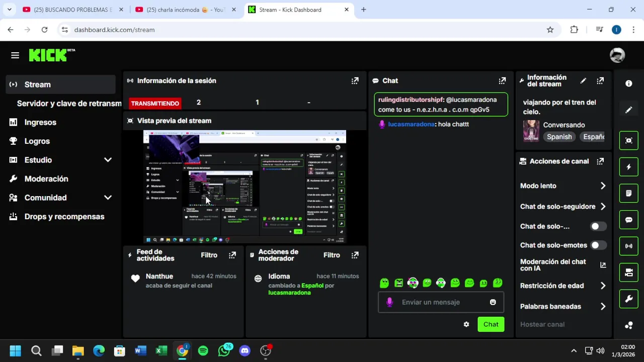Image resolution: width=644 pixels, height=362 pixels.
Task: Click Hostear canal
Action: [x=542, y=324]
